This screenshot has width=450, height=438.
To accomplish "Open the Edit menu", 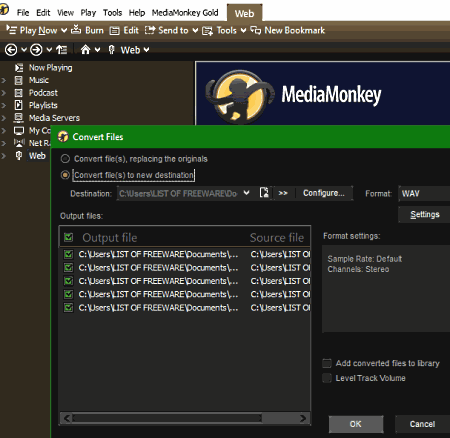I will [43, 13].
